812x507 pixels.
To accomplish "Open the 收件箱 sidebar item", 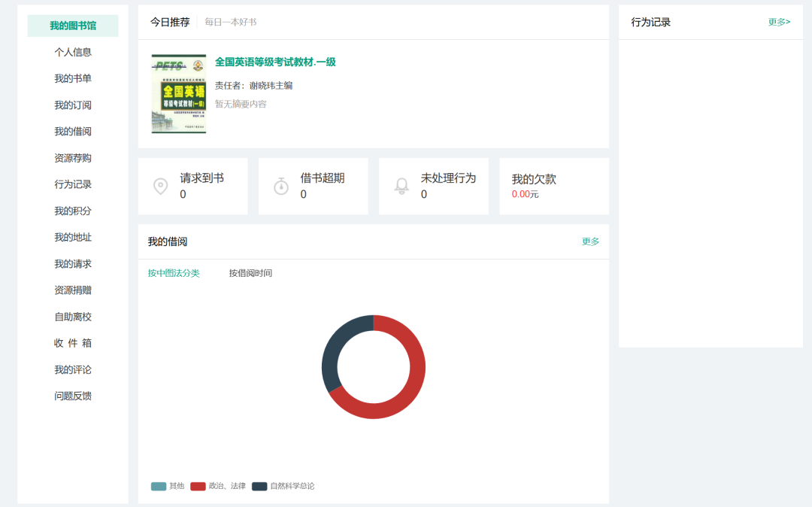I will pyautogui.click(x=73, y=343).
